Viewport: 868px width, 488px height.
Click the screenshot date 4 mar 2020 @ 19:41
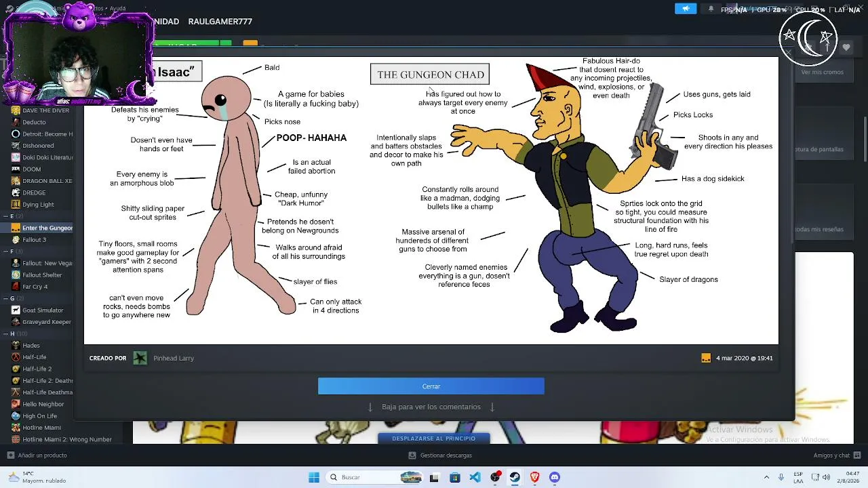coord(744,358)
